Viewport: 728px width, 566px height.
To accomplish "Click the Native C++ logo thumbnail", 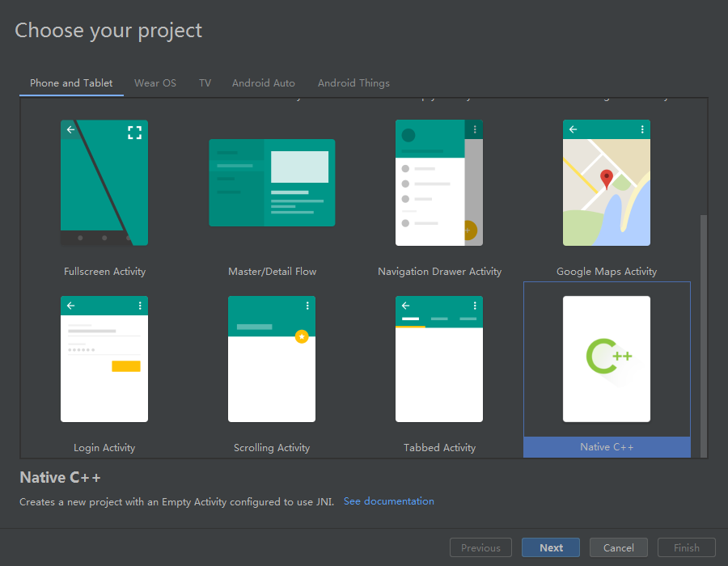I will click(x=607, y=359).
